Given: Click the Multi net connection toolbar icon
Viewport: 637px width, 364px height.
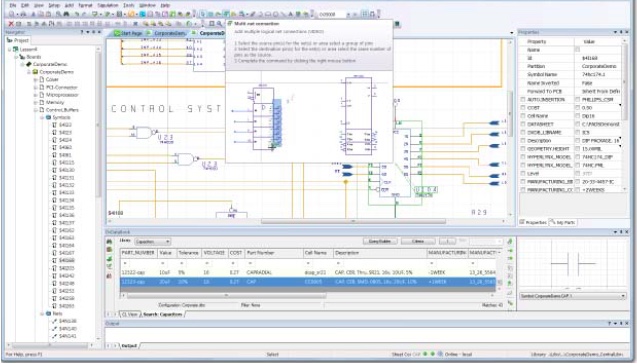Looking at the screenshot, I should click(x=226, y=14).
